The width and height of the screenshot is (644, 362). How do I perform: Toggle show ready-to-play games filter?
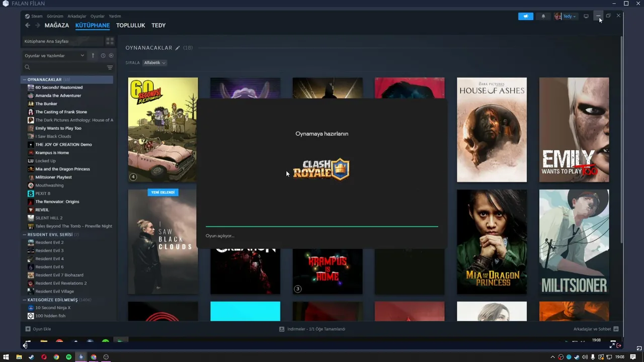click(x=111, y=56)
